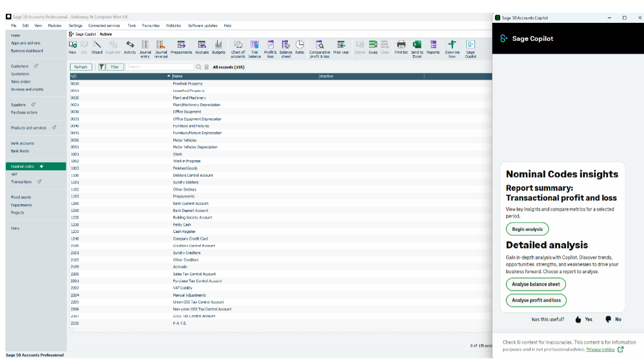Select the VAT Liability row
This screenshot has width=644, height=359.
coord(280,288)
